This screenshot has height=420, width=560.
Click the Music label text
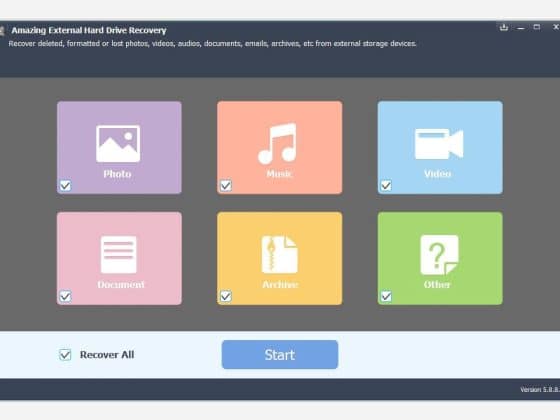pos(279,174)
